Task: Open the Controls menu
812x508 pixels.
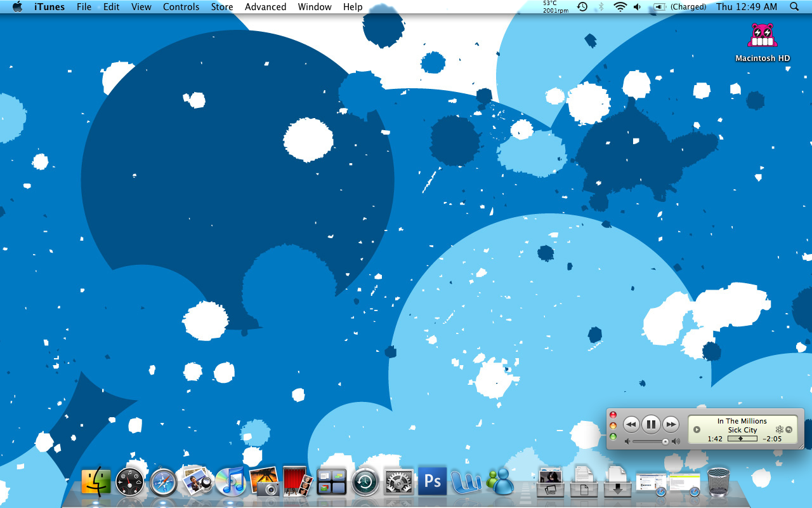Action: (x=181, y=7)
